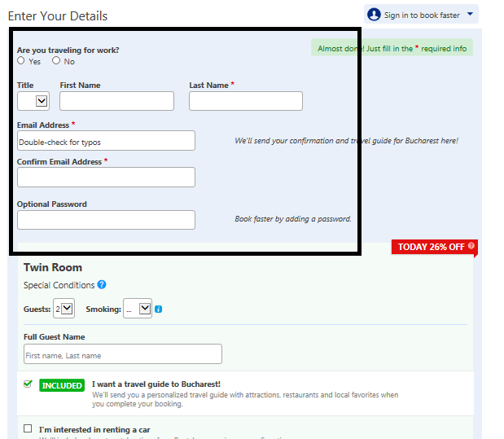504x439 pixels.
Task: Click the question icon on the 26% OFF badge
Action: coord(471,246)
